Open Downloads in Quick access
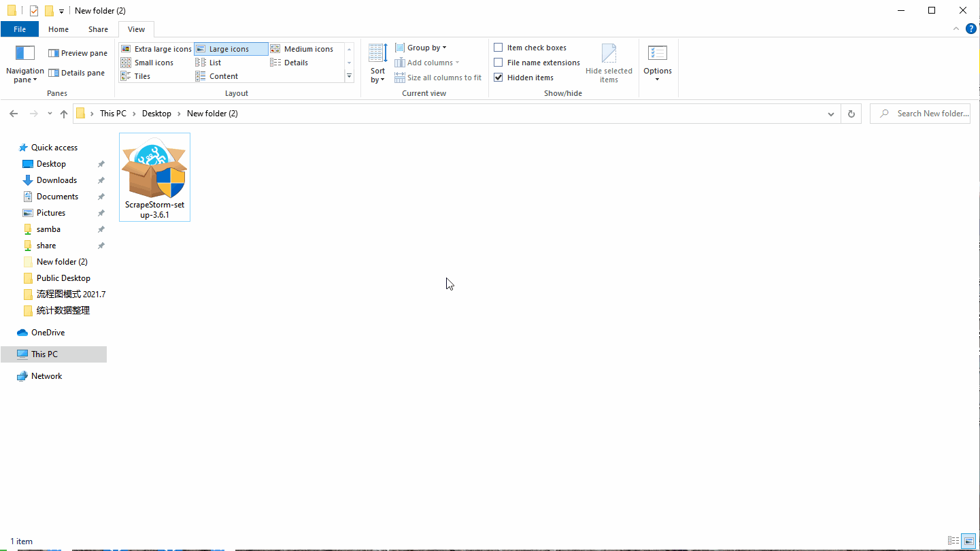The height and width of the screenshot is (551, 980). (x=56, y=180)
